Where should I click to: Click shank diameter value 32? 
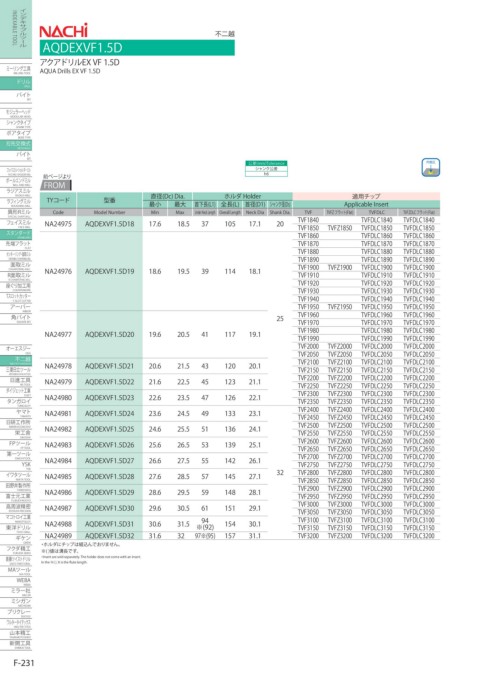tap(280, 473)
